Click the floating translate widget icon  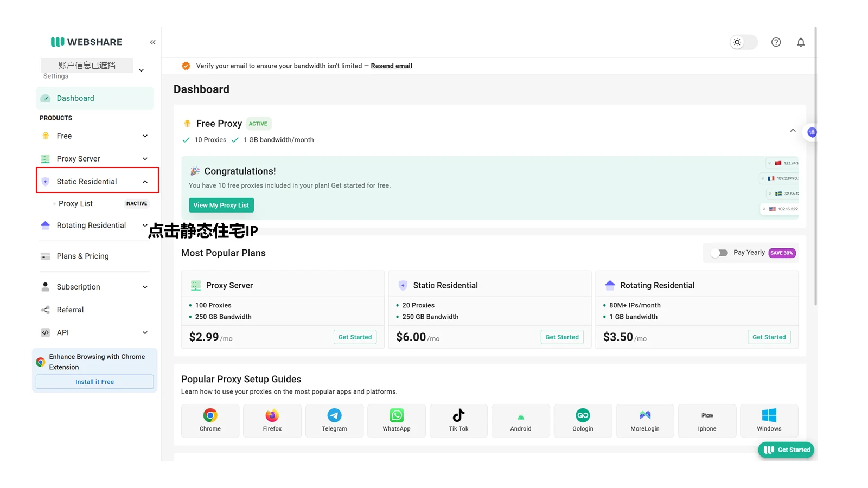point(812,132)
